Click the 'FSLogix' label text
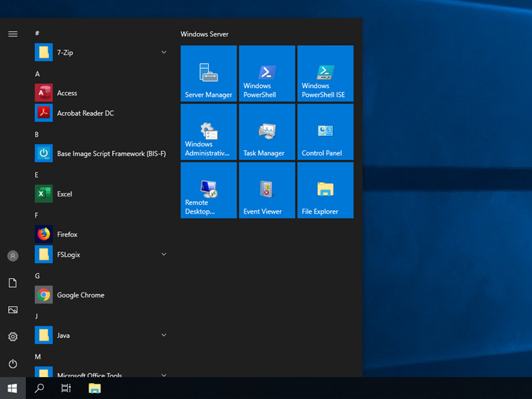The width and height of the screenshot is (532, 399). 69,255
